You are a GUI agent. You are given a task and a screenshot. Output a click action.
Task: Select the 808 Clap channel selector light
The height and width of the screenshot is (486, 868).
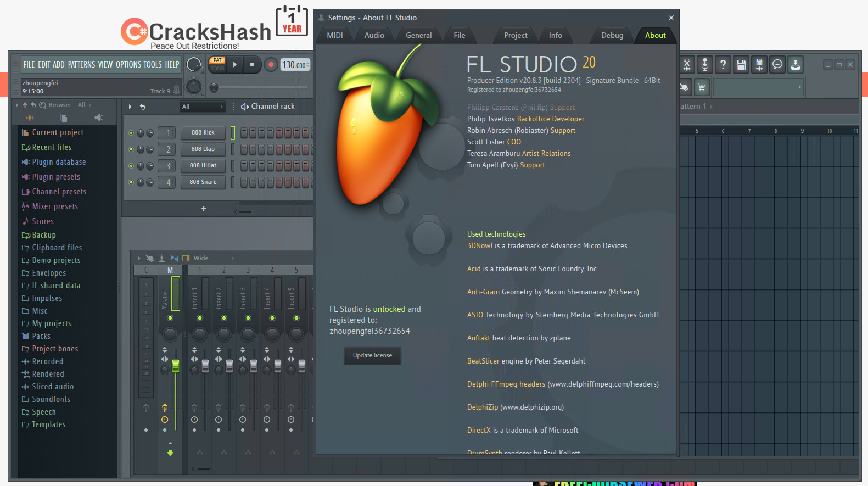(233, 149)
